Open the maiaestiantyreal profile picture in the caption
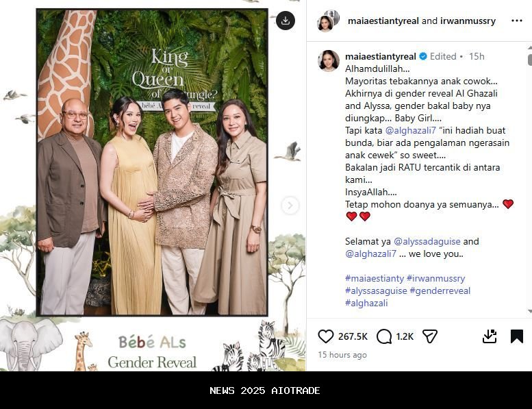This screenshot has height=409, width=532. pos(329,61)
